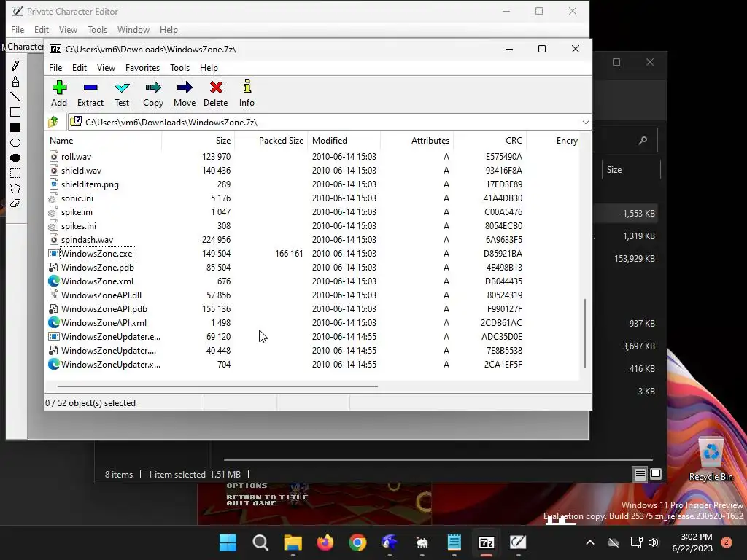Click the Add button in 7-Zip toolbar
Image resolution: width=747 pixels, height=560 pixels.
[59, 94]
